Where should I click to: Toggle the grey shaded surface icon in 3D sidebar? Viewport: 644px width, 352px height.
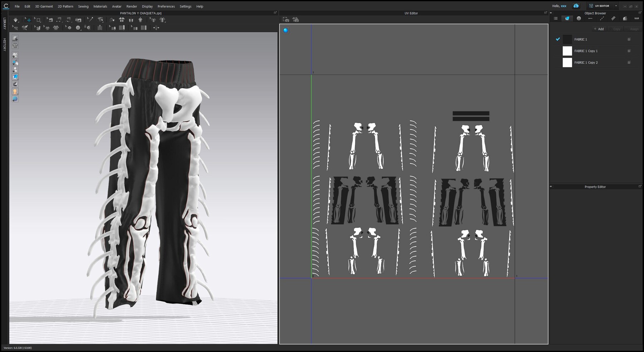[15, 84]
